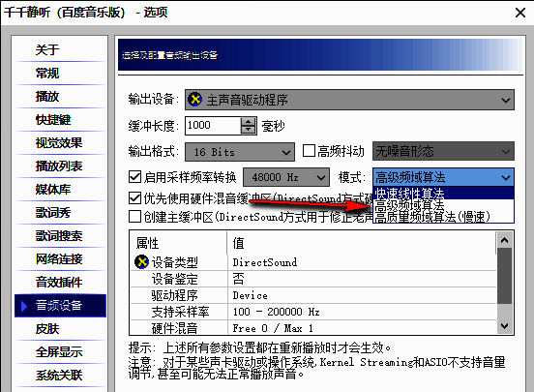The image size is (534, 392).
Task: Click the 值 column header
Action: coord(362,243)
